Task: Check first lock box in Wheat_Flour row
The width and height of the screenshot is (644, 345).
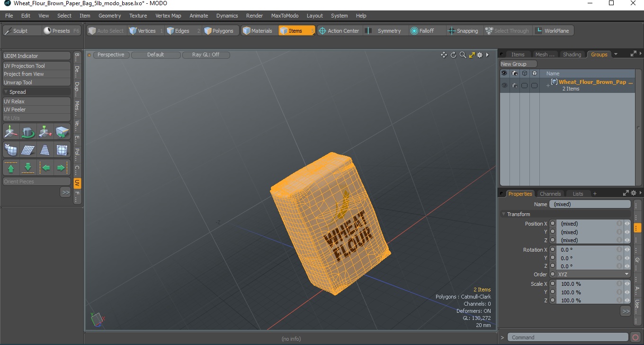Action: click(x=524, y=86)
